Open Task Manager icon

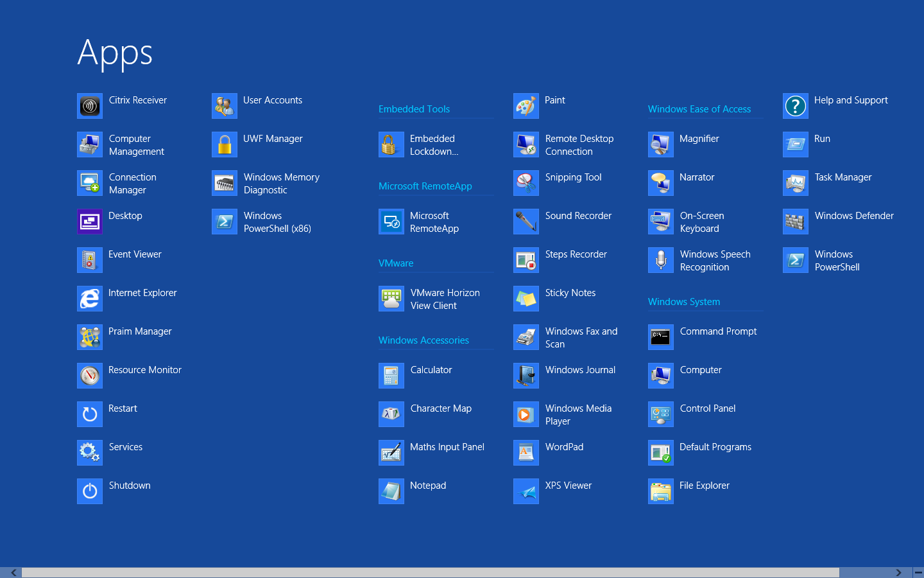pyautogui.click(x=796, y=183)
